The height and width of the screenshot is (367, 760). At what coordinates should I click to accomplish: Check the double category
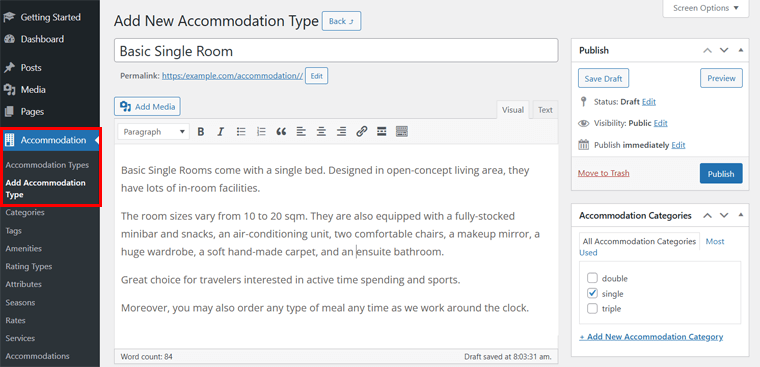tap(592, 278)
